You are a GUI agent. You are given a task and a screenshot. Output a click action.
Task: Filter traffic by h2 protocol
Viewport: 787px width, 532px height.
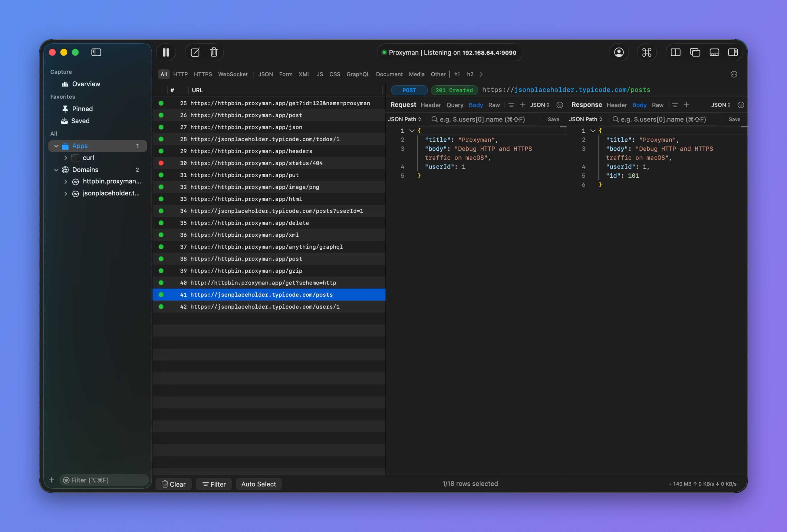[470, 74]
